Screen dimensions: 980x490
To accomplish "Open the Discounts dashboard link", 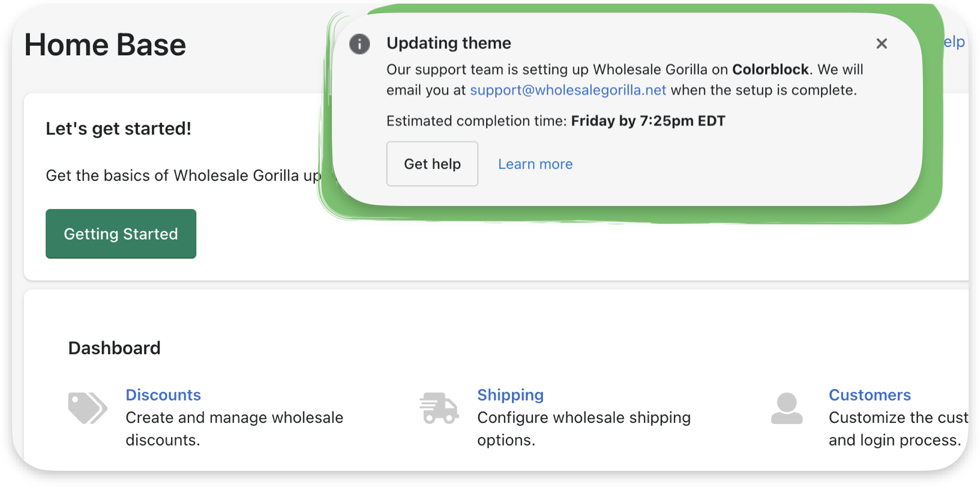I will pos(163,395).
